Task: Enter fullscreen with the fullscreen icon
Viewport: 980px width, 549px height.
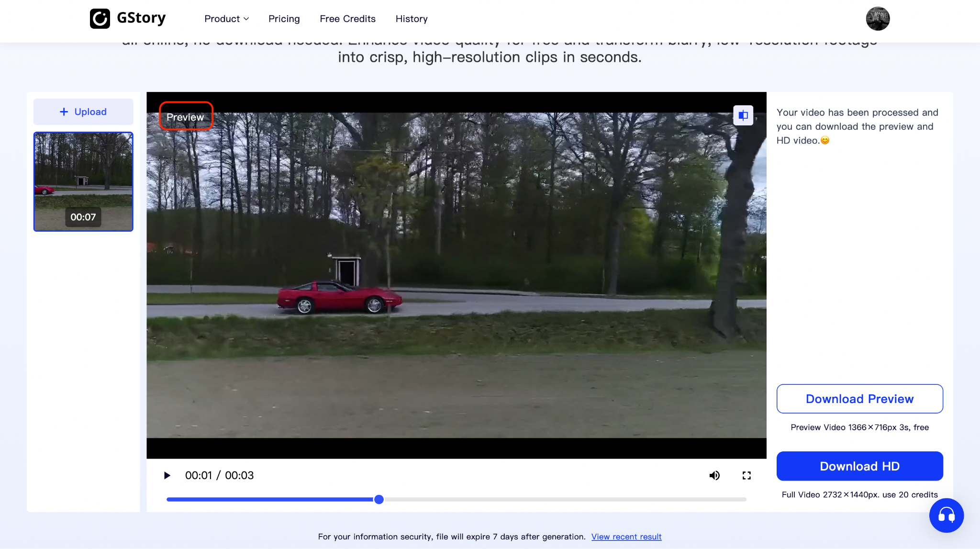Action: tap(746, 475)
